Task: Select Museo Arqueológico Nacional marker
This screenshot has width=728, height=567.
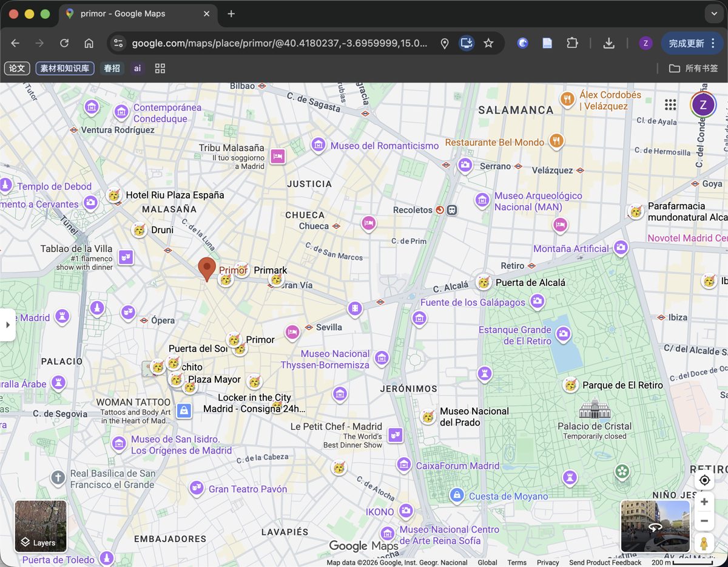Action: coord(482,200)
